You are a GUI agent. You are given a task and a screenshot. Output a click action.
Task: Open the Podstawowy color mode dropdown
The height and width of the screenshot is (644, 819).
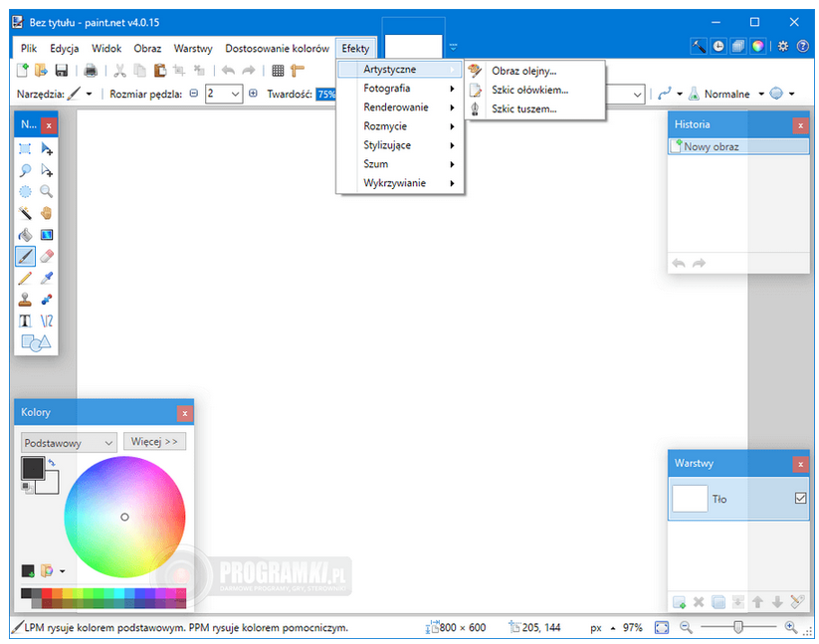[69, 443]
